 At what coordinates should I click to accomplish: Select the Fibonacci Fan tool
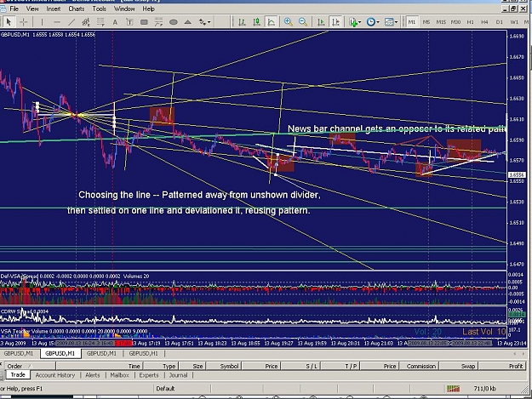[158, 22]
